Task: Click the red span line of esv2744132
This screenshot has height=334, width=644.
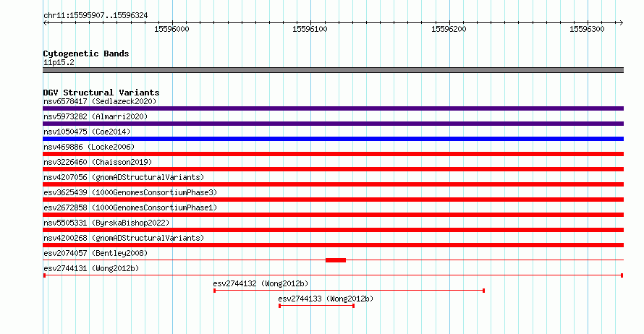Action: click(x=349, y=291)
